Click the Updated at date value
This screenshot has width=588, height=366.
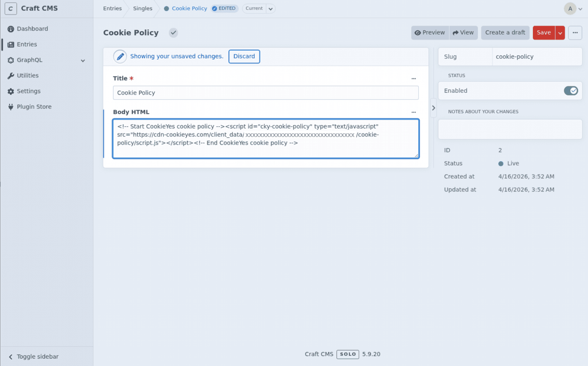(x=526, y=190)
